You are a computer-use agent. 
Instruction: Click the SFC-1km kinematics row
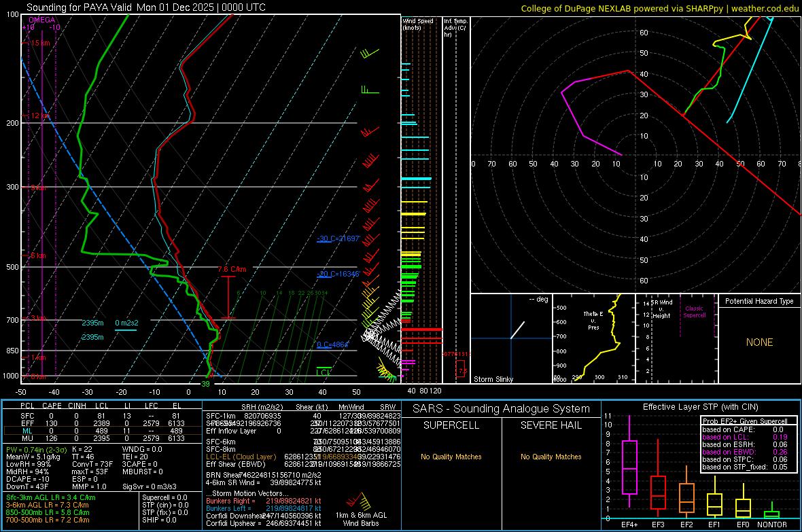click(x=303, y=416)
